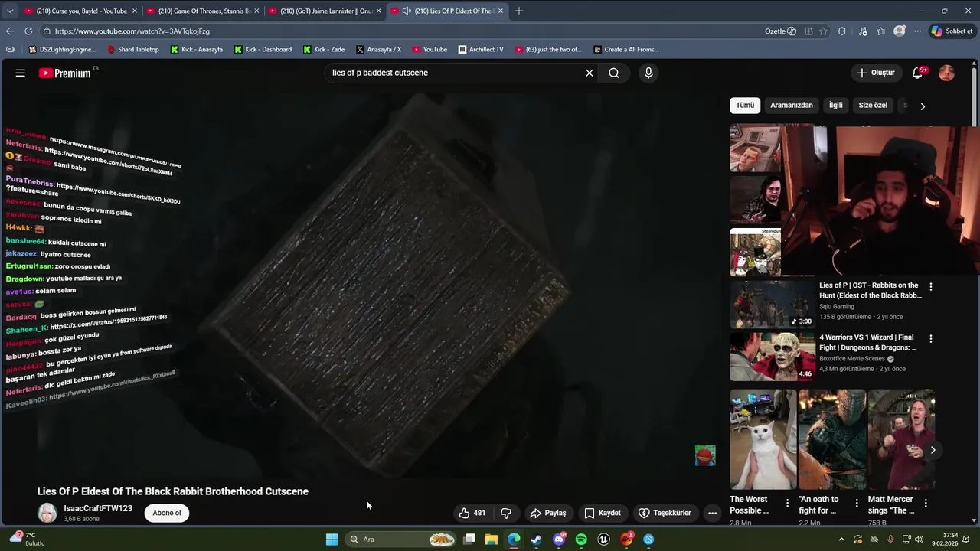
Task: Open a new browser tab
Action: (x=519, y=11)
